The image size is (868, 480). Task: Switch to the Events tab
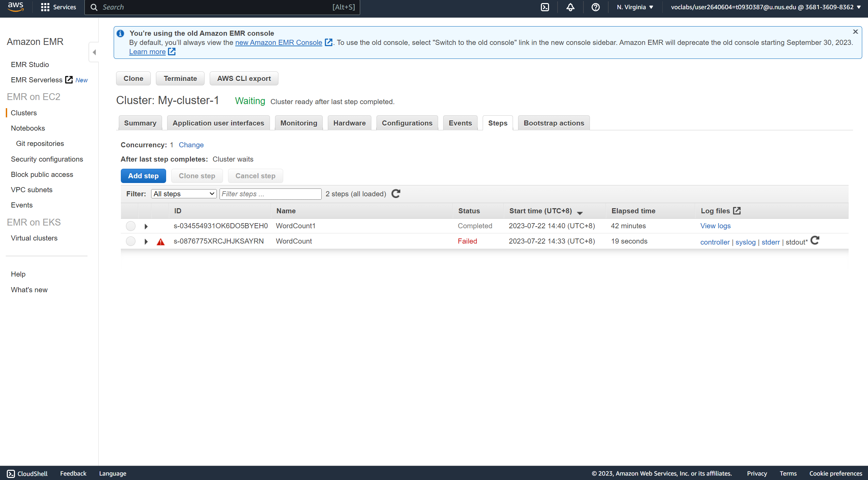pyautogui.click(x=460, y=123)
